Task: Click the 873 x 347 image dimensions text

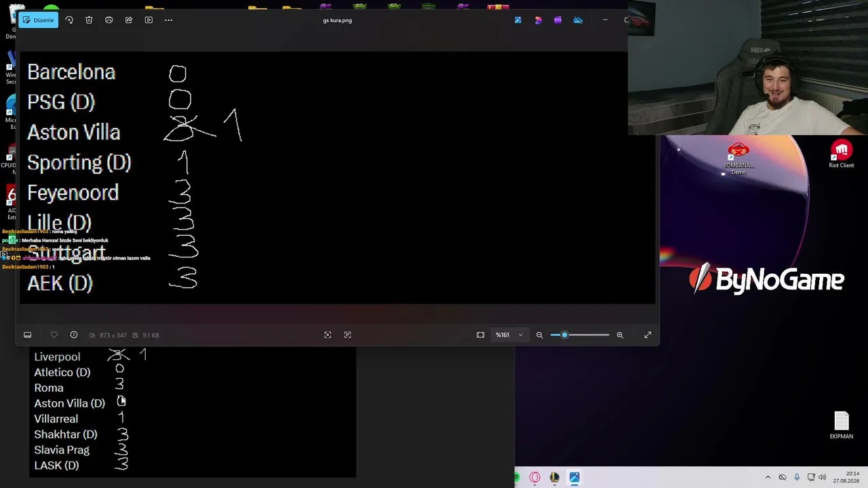Action: 113,335
